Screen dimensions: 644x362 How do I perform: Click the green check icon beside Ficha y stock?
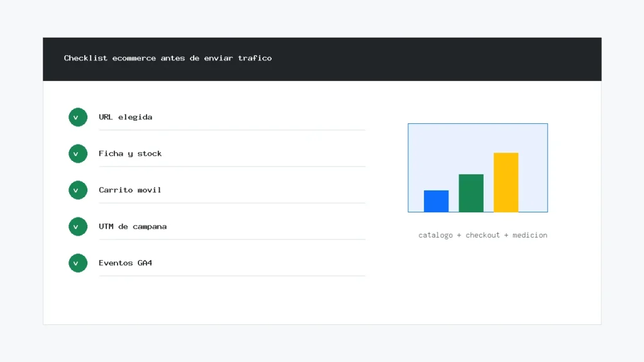(78, 154)
